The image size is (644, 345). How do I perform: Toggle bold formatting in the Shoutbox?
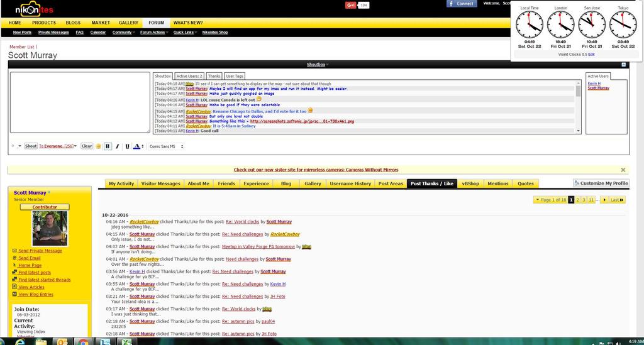(108, 146)
